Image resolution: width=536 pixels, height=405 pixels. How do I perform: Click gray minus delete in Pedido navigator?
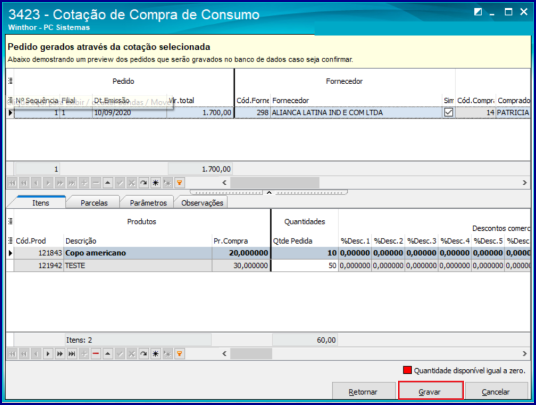click(x=96, y=183)
